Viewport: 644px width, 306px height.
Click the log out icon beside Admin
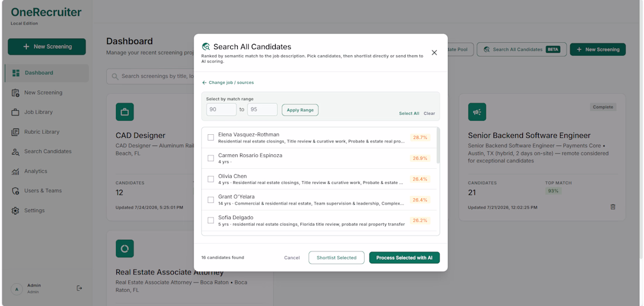(x=80, y=288)
